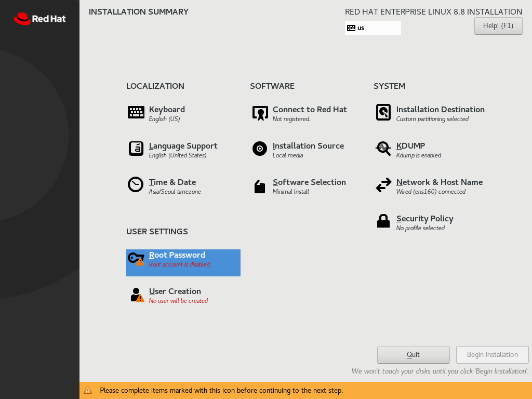
Task: Click the KDUMP magnifier icon
Action: click(383, 149)
